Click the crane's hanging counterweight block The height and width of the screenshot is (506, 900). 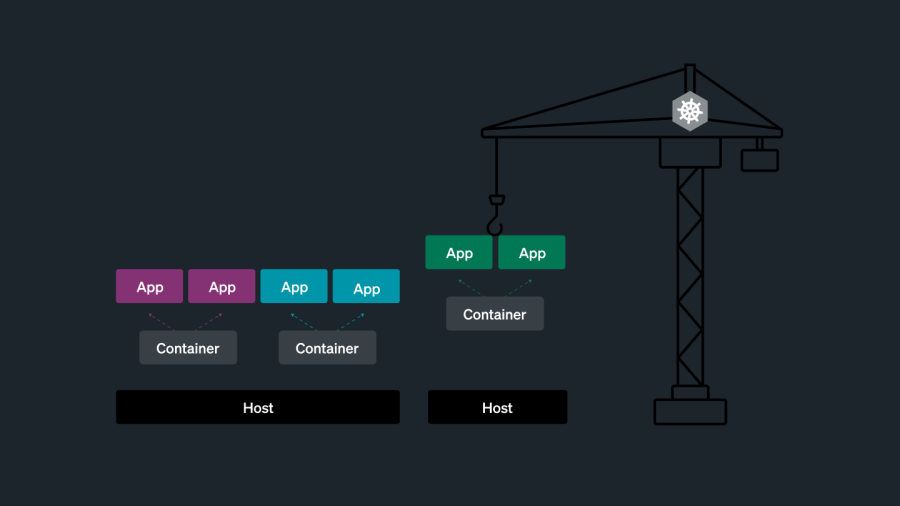[x=759, y=159]
